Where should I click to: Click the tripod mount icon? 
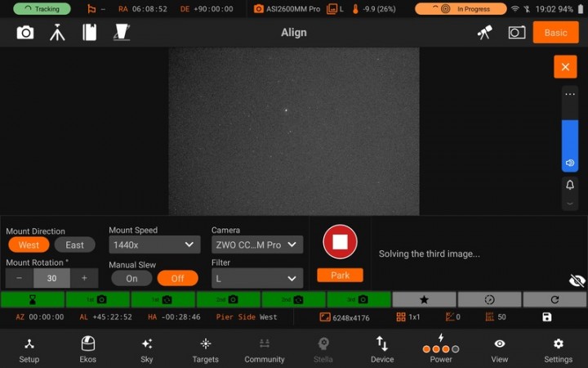[x=57, y=33]
